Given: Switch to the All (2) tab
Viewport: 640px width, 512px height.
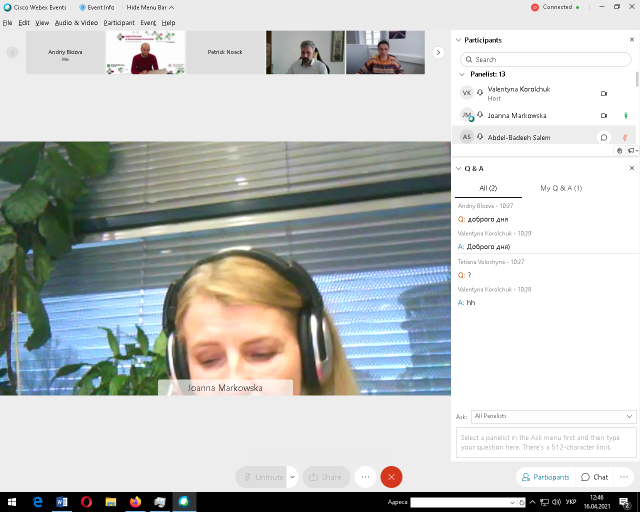Looking at the screenshot, I should pos(488,188).
